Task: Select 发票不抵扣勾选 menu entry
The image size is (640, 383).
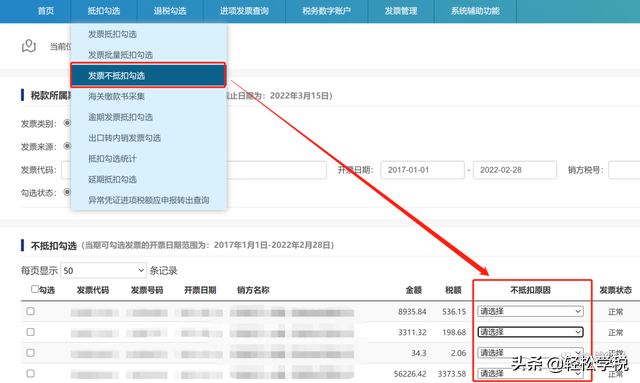Action: 148,75
